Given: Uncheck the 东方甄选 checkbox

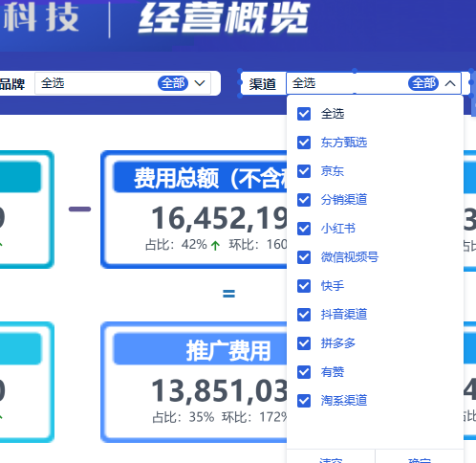Looking at the screenshot, I should tap(304, 143).
